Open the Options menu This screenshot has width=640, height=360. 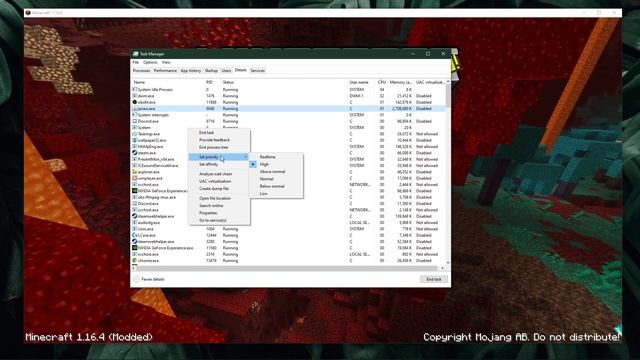click(x=150, y=62)
